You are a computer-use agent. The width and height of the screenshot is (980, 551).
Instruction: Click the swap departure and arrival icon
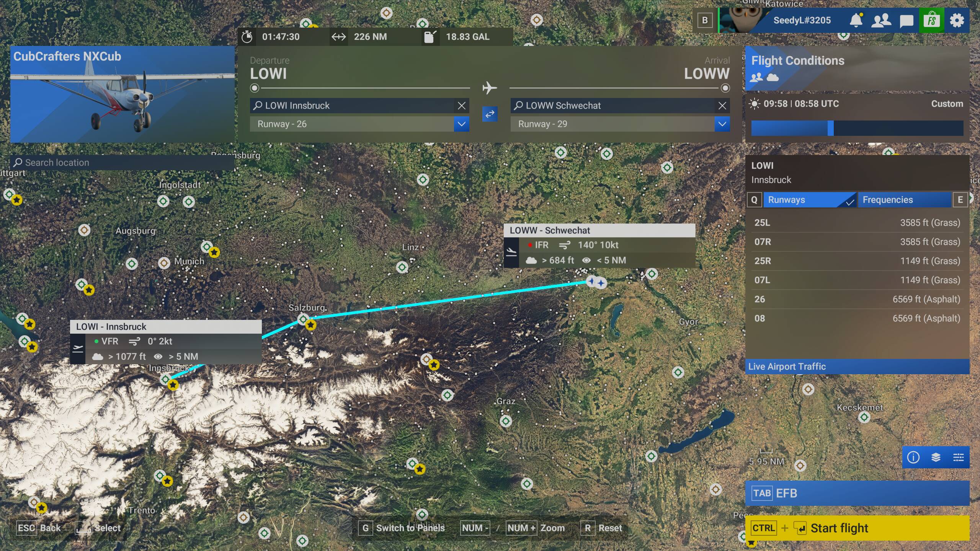[x=490, y=114]
